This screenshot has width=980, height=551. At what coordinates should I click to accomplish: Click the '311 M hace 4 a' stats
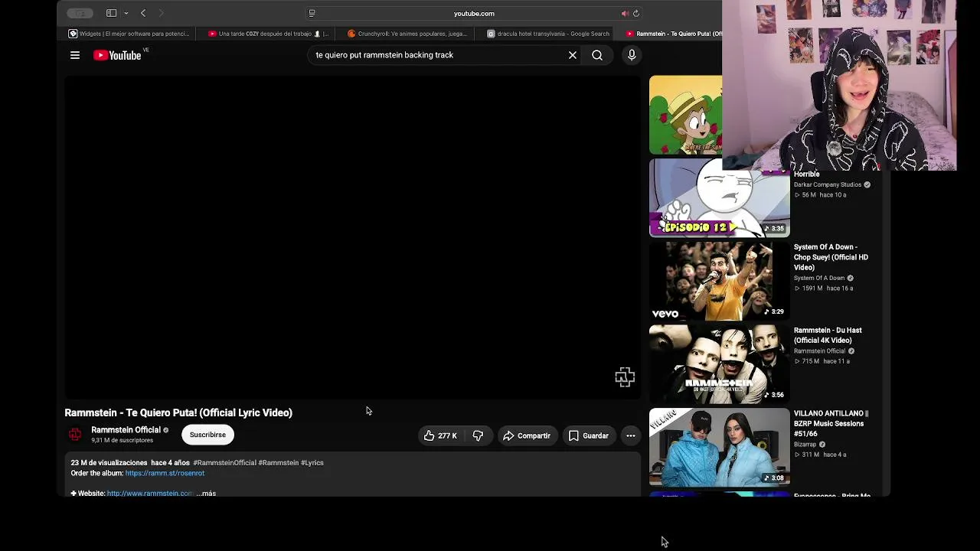pyautogui.click(x=820, y=455)
